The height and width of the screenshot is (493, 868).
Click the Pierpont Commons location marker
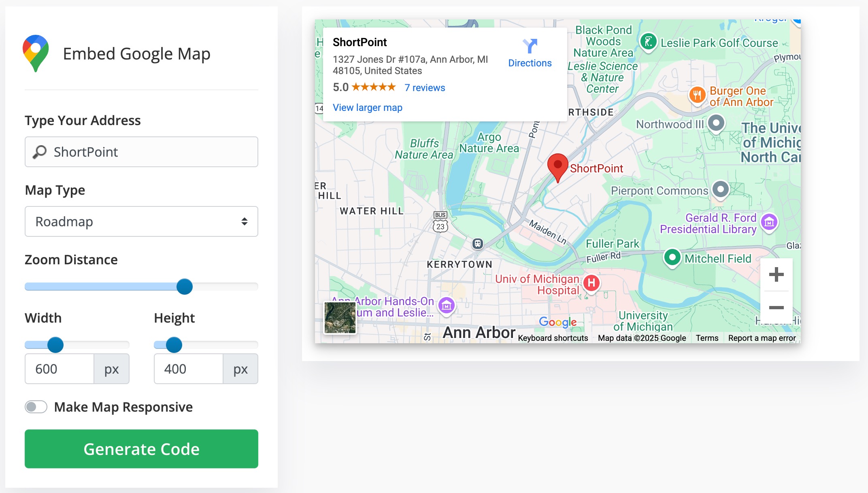721,189
